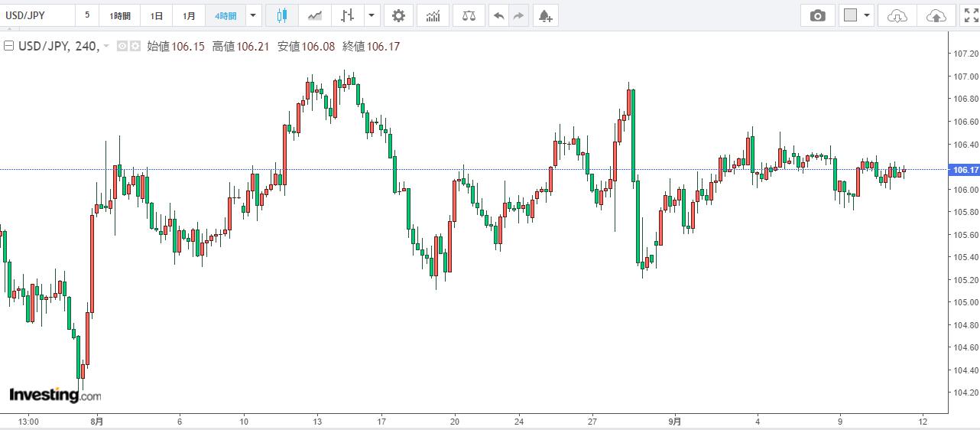
Task: Load chart layout from cloud download icon
Action: 898,15
